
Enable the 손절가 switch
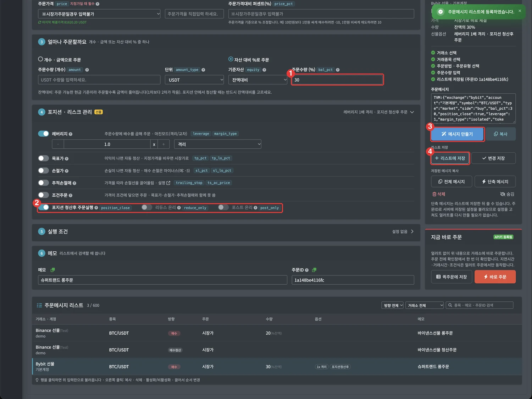point(43,171)
